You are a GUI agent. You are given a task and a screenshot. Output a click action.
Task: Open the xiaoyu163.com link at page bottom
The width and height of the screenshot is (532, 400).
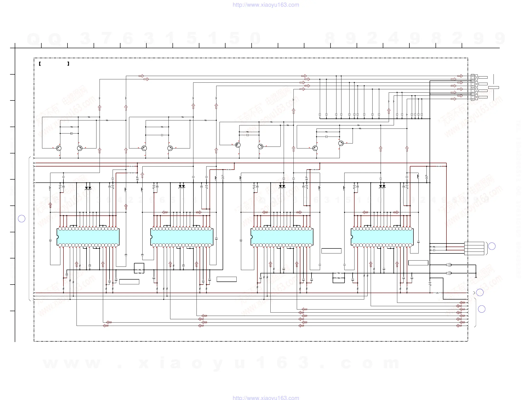[266, 398]
